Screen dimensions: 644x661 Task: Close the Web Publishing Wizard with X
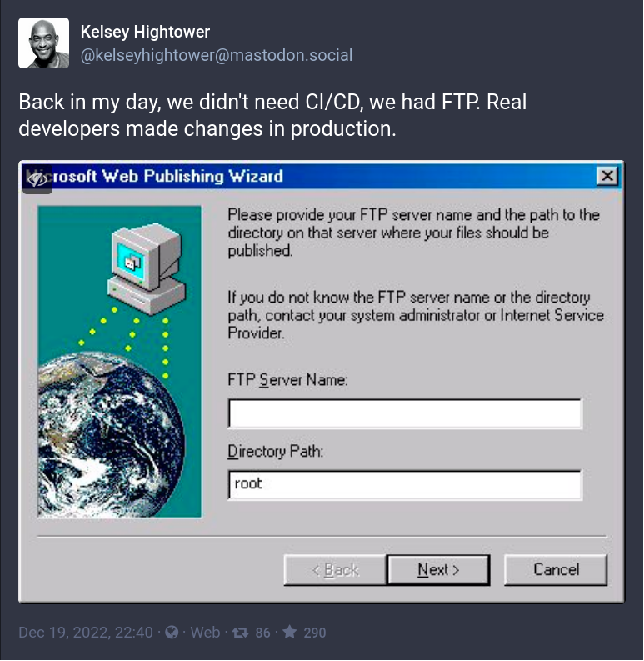click(607, 176)
